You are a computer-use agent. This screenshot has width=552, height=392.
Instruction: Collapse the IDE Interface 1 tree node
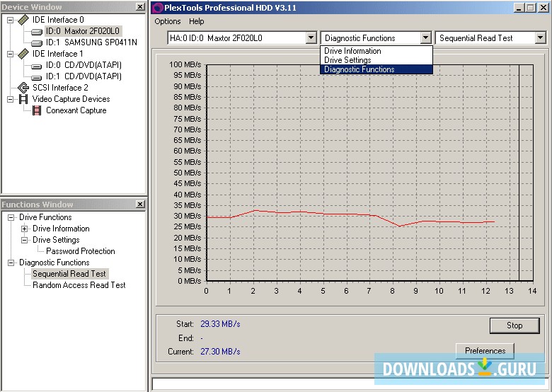pyautogui.click(x=11, y=54)
